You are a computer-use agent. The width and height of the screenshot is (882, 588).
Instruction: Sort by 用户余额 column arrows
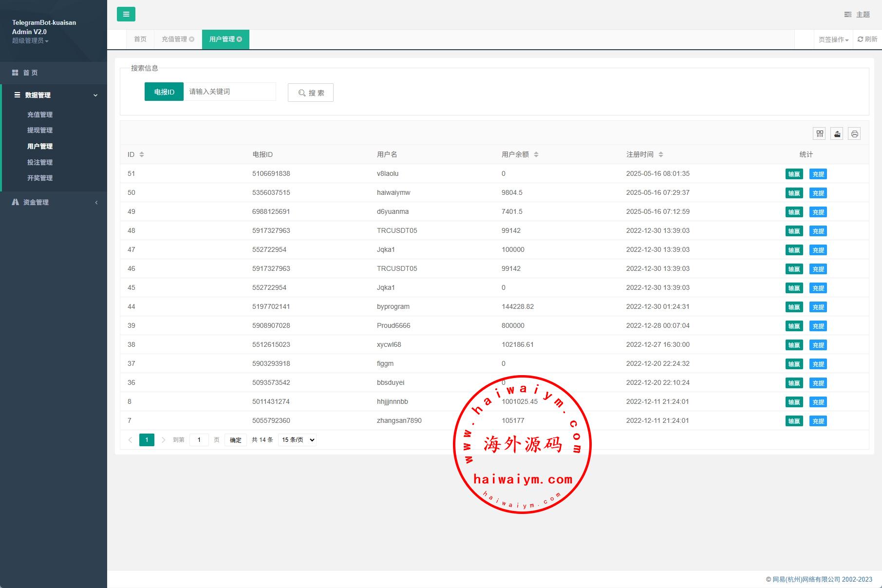click(x=536, y=154)
